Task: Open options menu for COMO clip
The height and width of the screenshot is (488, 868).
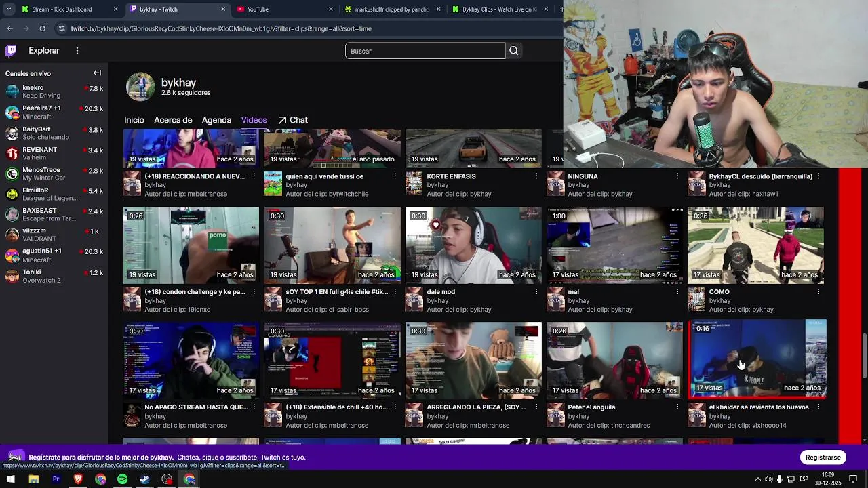Action: pyautogui.click(x=818, y=292)
